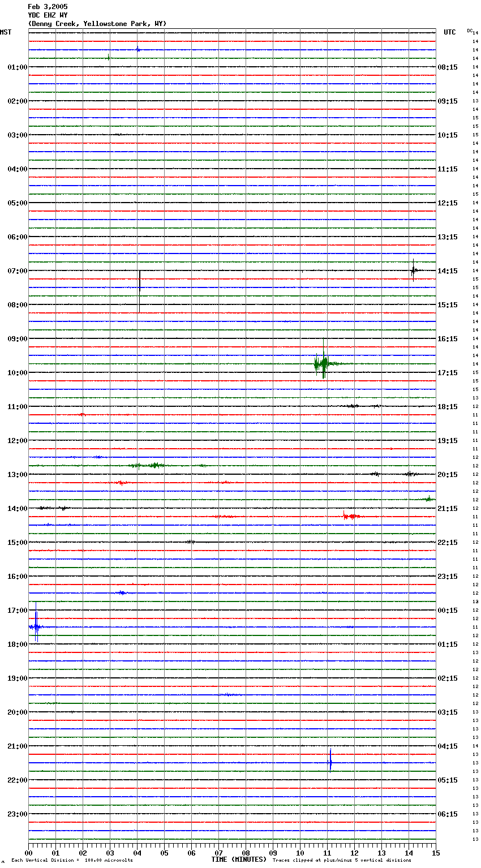
Task: Click the 00:15 UTC label
Action: tap(448, 611)
